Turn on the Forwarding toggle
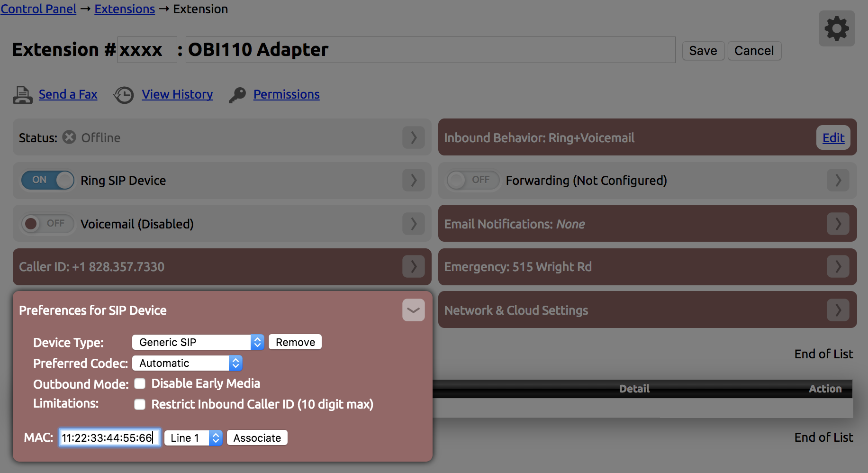The height and width of the screenshot is (473, 868). 473,180
